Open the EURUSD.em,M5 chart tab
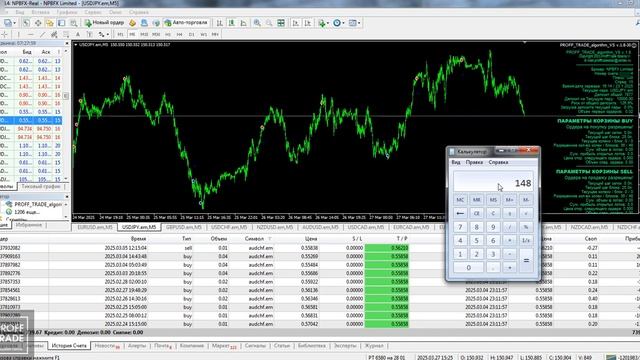 [95, 227]
